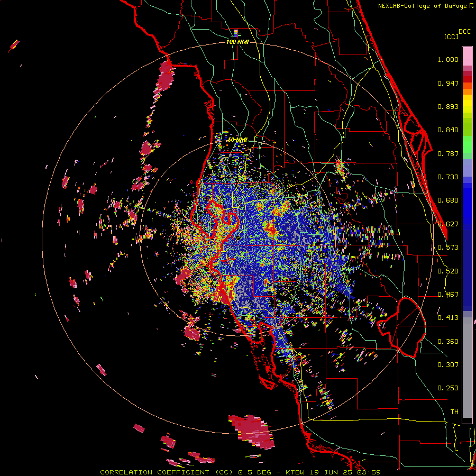This screenshot has height=476, width=476.
Task: Pick the light pink swatch beside 1.000
Action: coord(467,57)
